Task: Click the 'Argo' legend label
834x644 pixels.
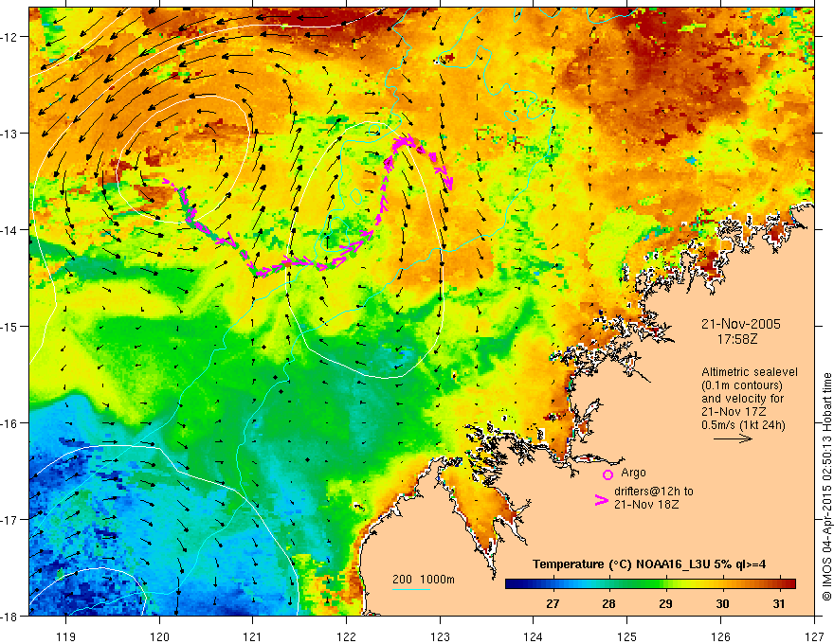Action: point(633,473)
